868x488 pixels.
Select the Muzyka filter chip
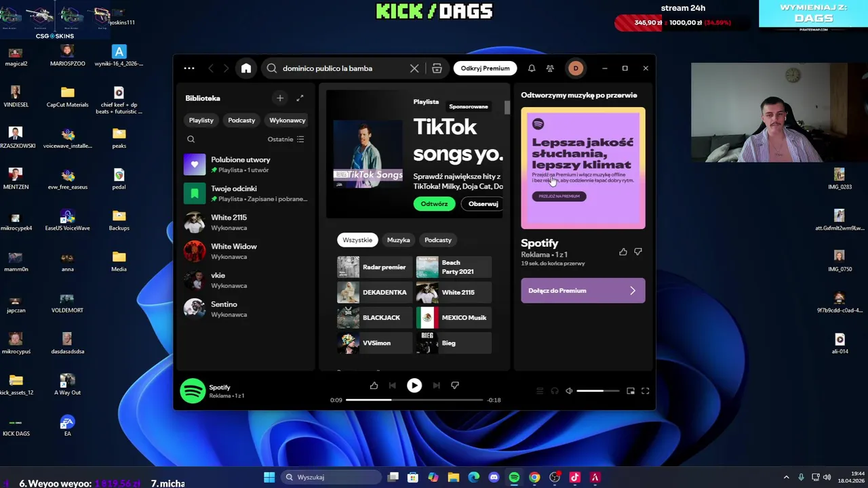click(398, 240)
